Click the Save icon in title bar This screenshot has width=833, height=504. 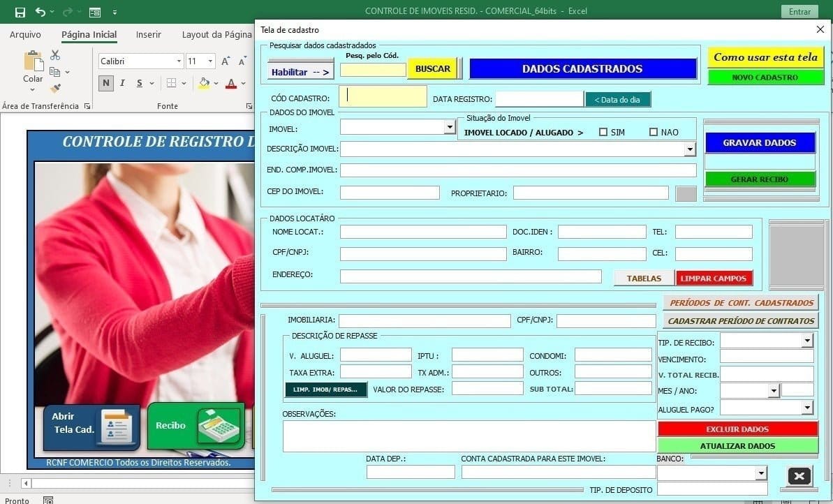click(x=20, y=12)
